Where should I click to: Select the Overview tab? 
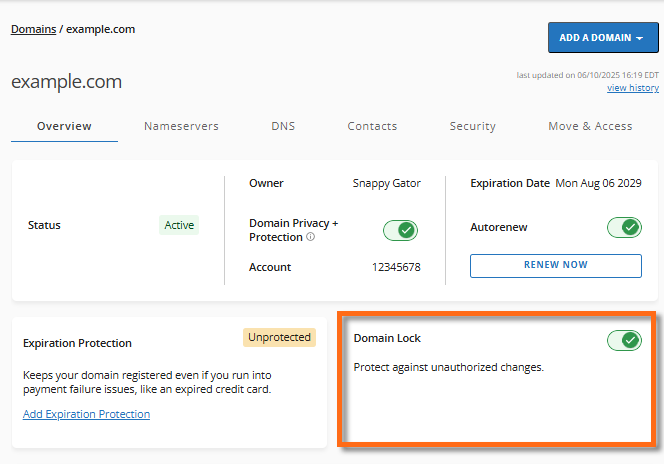click(x=64, y=127)
